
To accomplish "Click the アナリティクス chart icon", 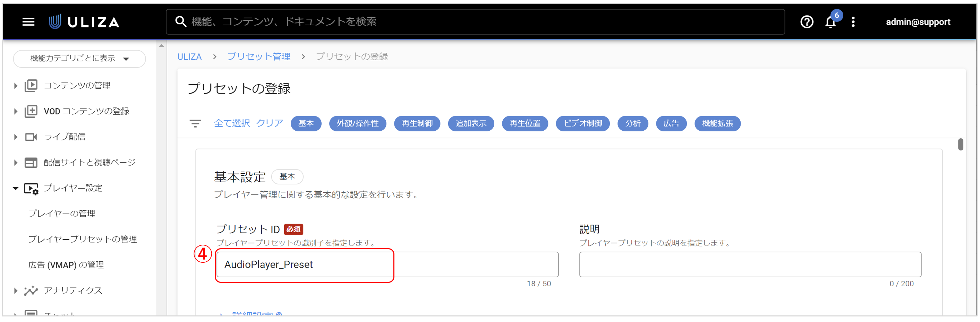I will (31, 290).
